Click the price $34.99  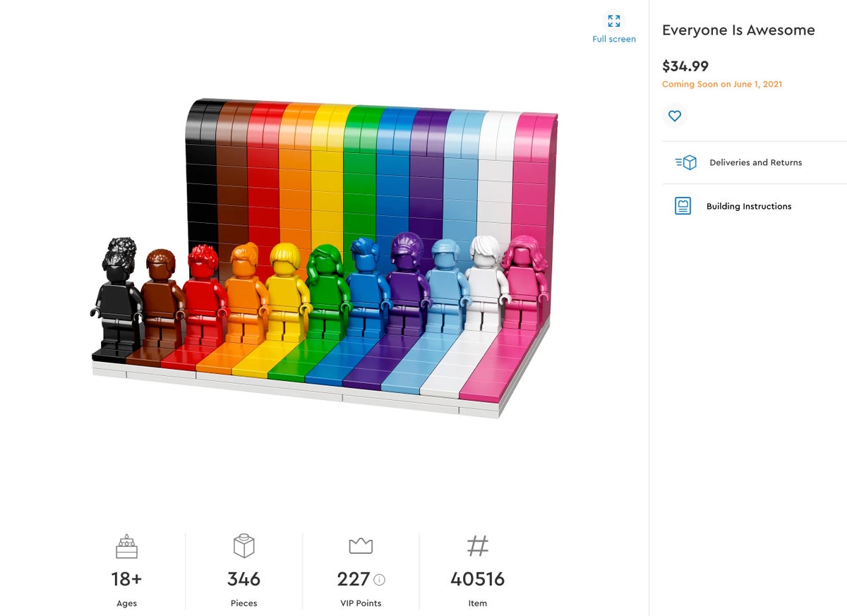coord(685,66)
